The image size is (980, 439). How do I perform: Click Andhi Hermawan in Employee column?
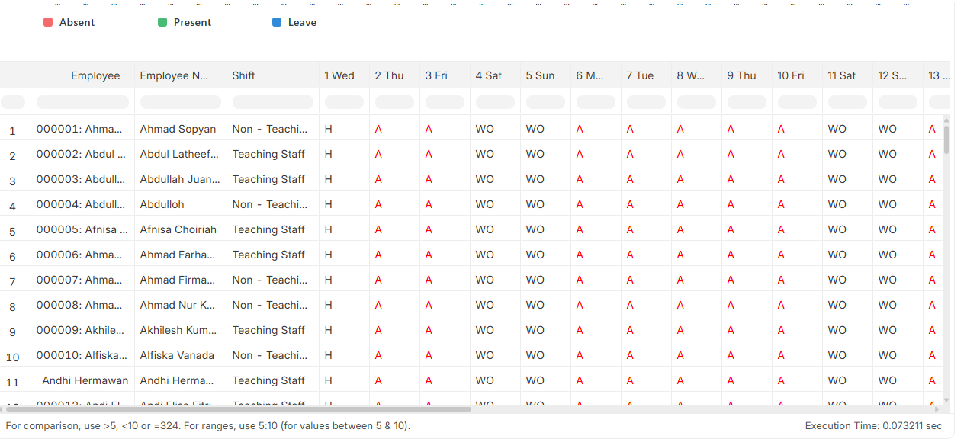(85, 380)
